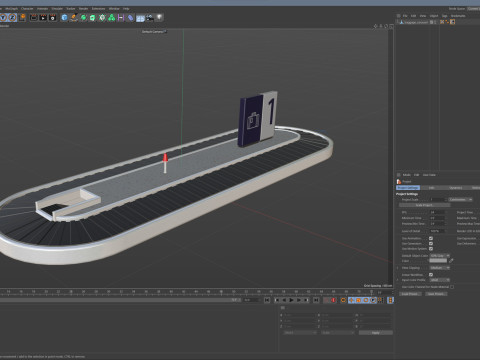Enable Use Color Channel for Node Material
This screenshot has width=480, height=360.
point(452,287)
